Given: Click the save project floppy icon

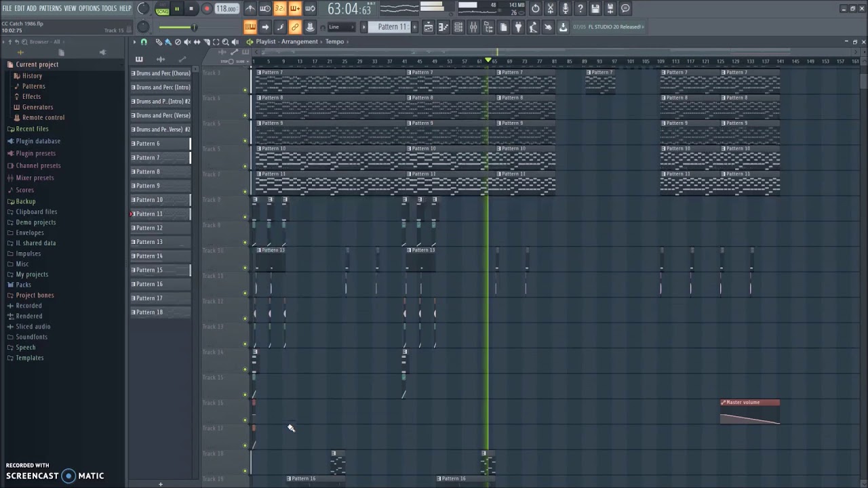Looking at the screenshot, I should (x=595, y=8).
